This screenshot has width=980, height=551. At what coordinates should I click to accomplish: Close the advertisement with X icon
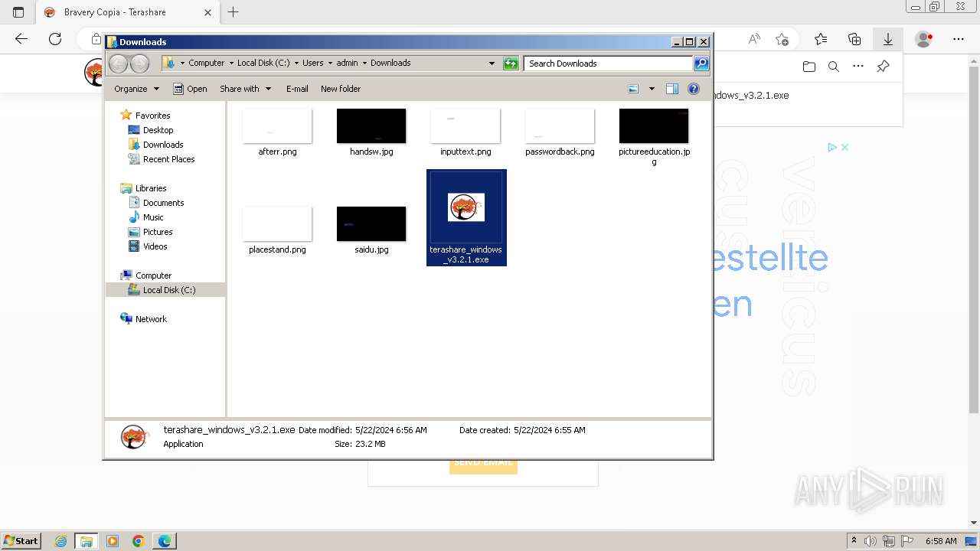(x=844, y=147)
